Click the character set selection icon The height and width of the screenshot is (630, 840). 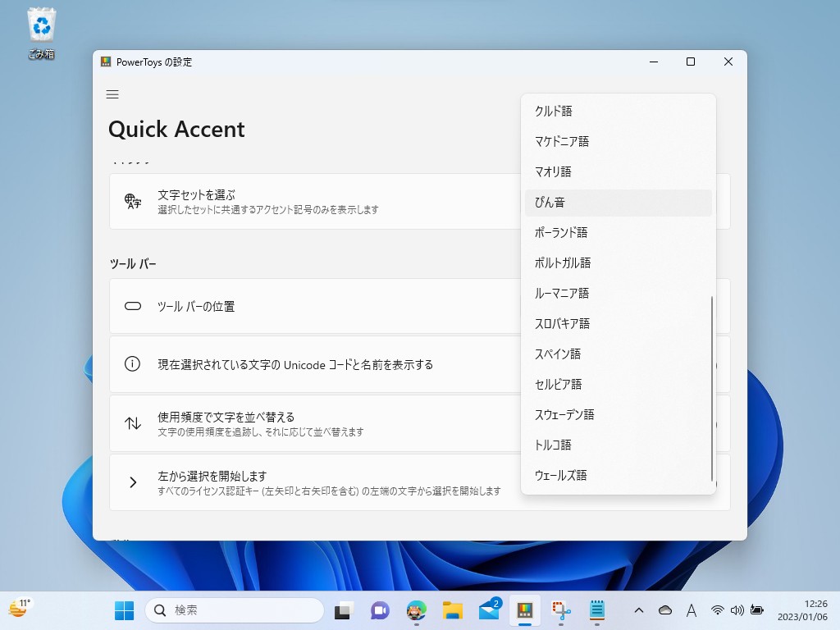tap(134, 201)
